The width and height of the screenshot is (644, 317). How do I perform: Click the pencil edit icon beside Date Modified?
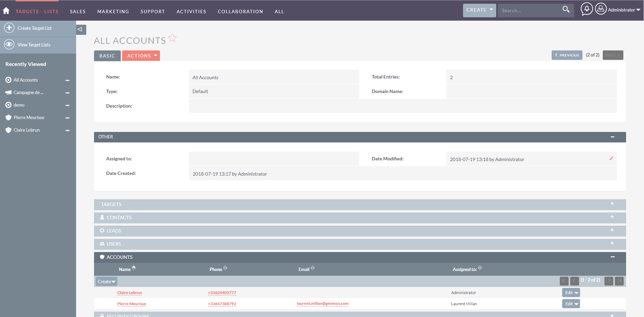coord(611,158)
